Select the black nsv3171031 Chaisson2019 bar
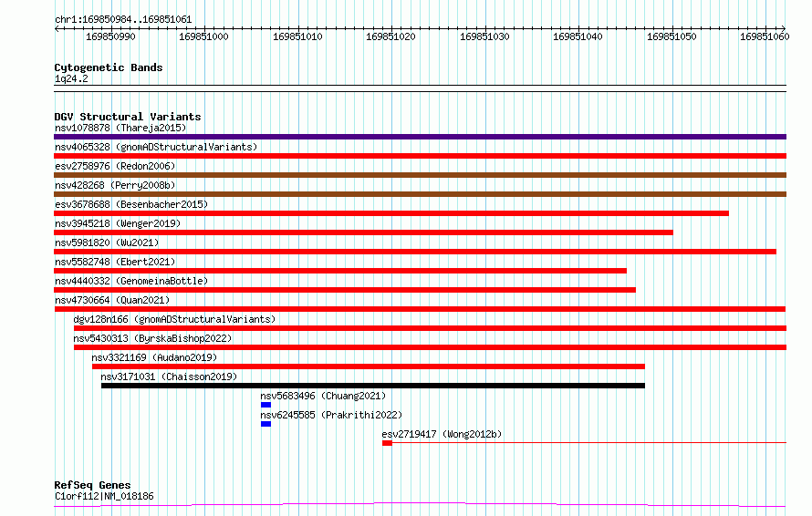This screenshot has width=812, height=516. pyautogui.click(x=373, y=386)
